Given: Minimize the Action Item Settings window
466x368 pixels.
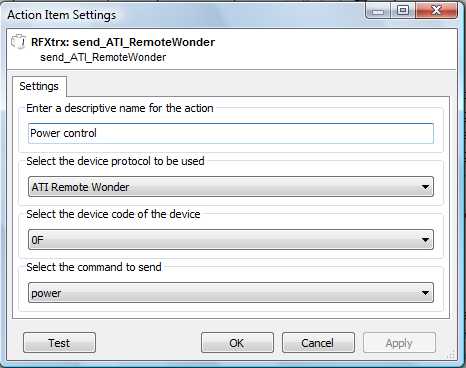Looking at the screenshot, I should click(x=378, y=11).
